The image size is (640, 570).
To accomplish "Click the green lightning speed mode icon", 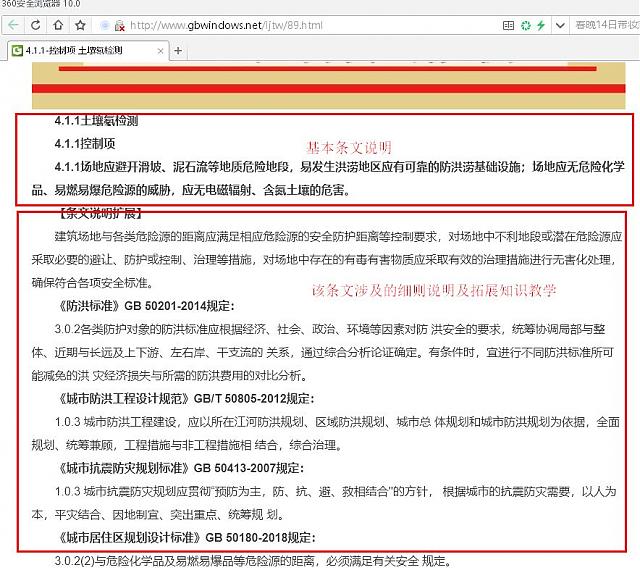I will [x=541, y=25].
